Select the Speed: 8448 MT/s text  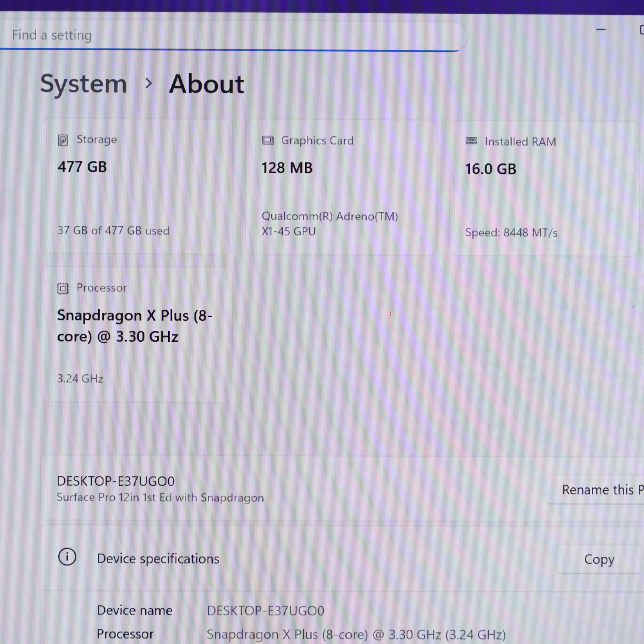click(x=511, y=233)
